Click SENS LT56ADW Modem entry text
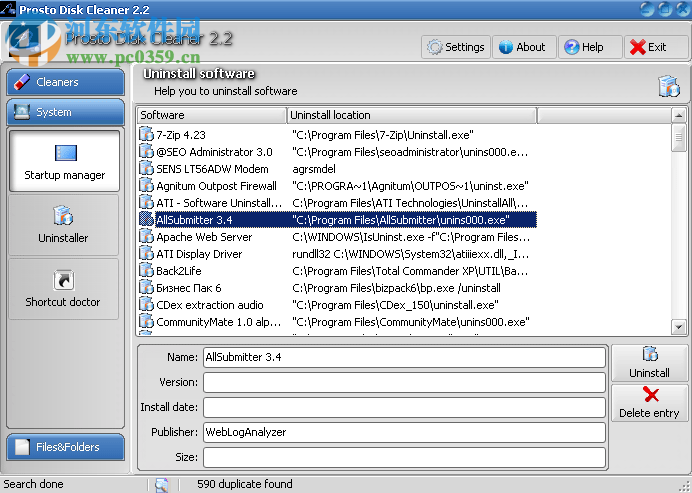Image resolution: width=692 pixels, height=493 pixels. 212,169
